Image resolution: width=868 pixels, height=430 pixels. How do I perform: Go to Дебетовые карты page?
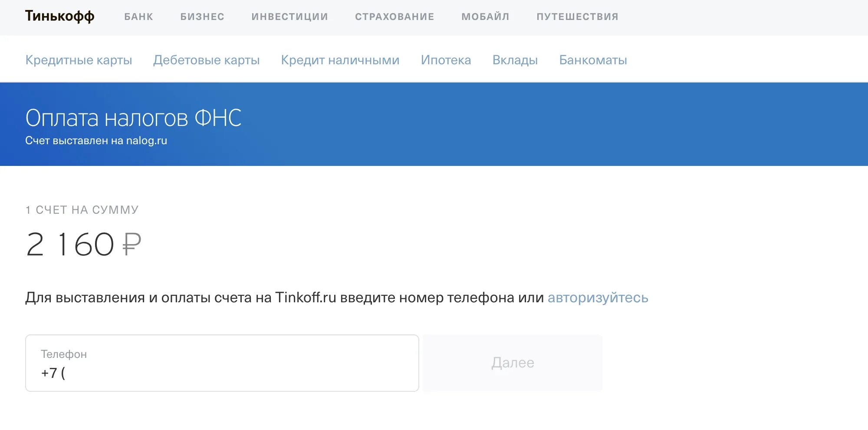[x=207, y=60]
